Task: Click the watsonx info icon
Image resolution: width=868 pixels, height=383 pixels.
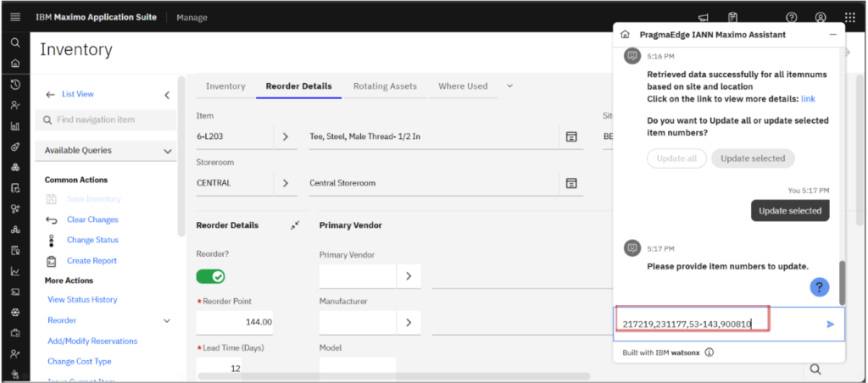Action: (x=709, y=352)
